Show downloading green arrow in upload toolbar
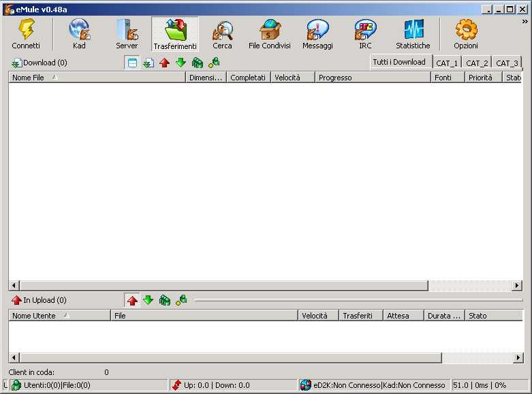Viewport: 532px width, 394px height. click(148, 300)
